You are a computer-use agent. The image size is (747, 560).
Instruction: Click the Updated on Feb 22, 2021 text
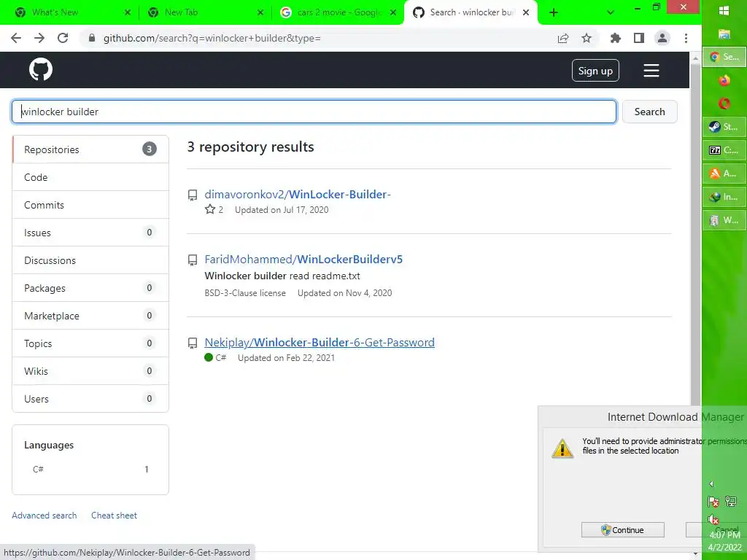click(286, 357)
